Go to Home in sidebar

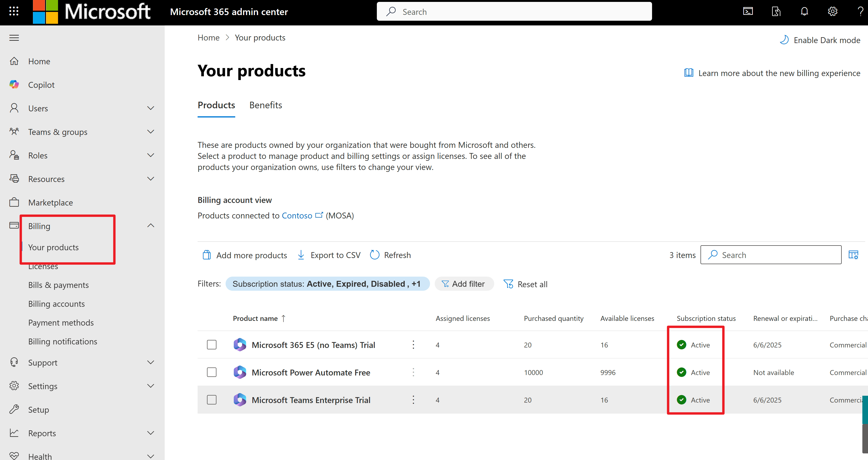(39, 61)
